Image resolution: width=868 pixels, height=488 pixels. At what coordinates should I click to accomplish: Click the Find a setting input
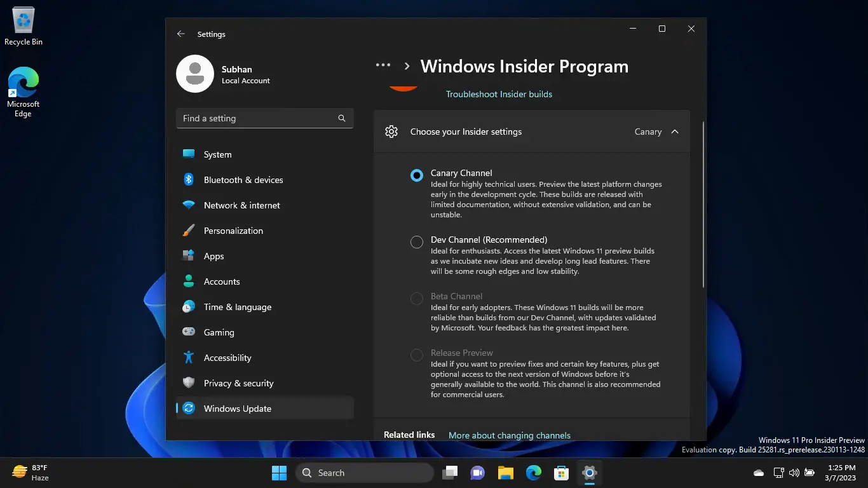(265, 118)
